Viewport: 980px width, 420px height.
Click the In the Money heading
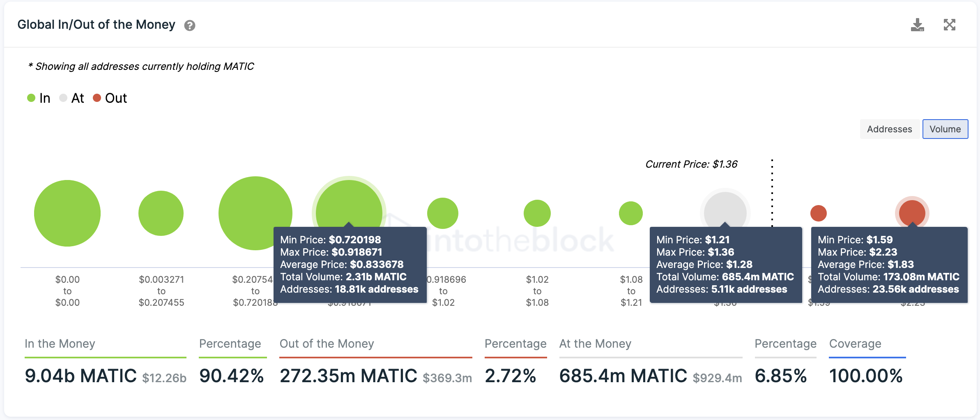(60, 344)
